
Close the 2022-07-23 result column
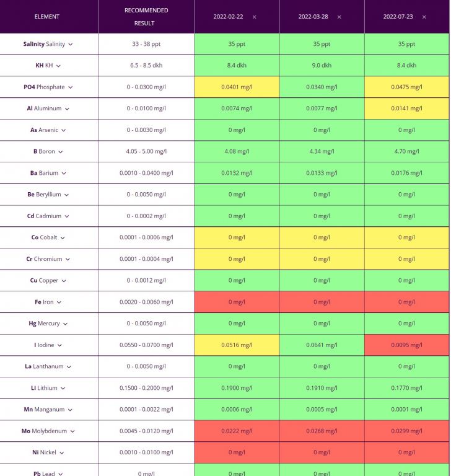[424, 17]
